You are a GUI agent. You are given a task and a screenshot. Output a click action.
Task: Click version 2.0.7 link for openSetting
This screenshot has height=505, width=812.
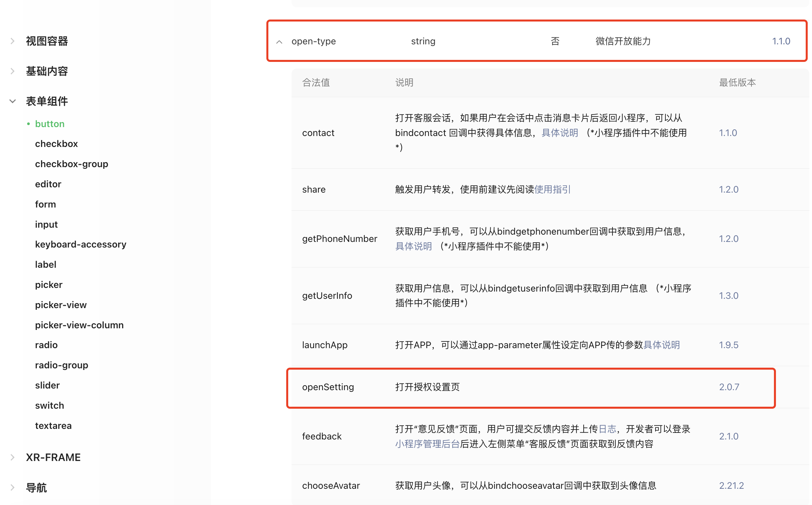coord(729,387)
